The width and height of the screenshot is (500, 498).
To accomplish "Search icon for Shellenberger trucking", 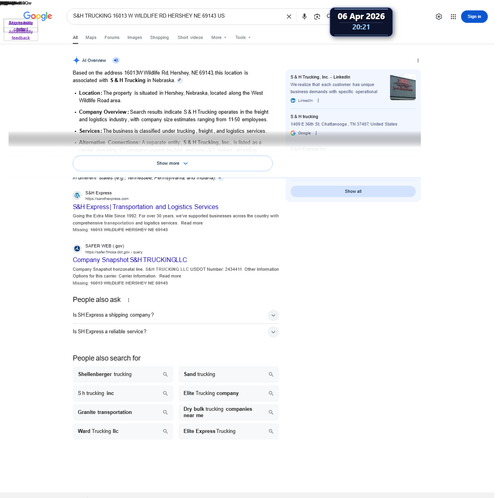I will point(165,374).
